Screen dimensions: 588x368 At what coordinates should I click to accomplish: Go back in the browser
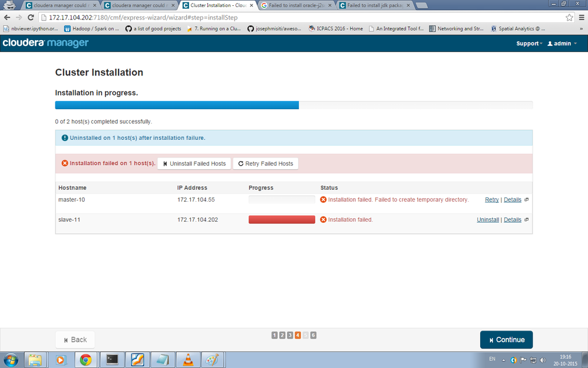click(x=6, y=17)
